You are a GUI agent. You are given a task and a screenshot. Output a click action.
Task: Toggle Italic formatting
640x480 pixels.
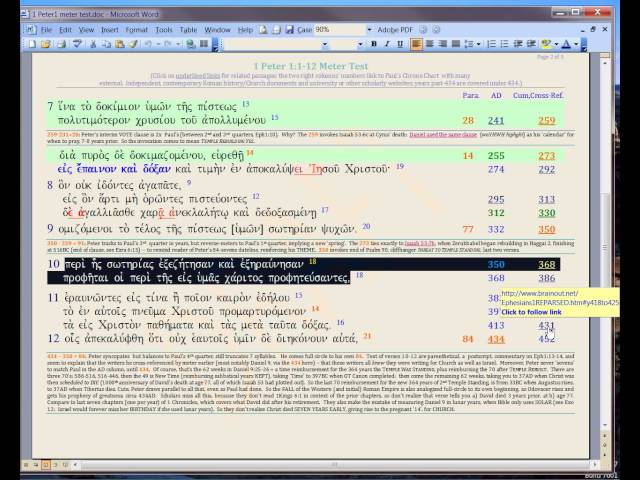tap(387, 44)
